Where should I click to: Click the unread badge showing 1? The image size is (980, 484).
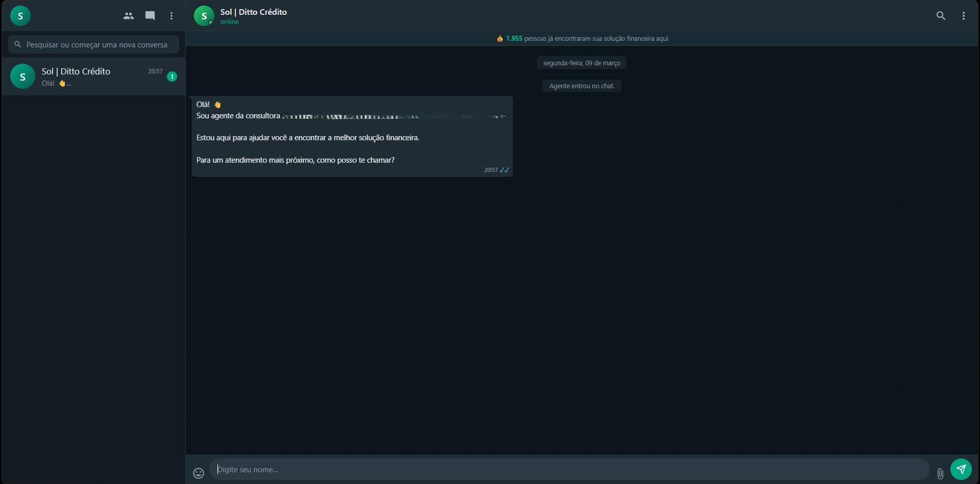point(172,77)
